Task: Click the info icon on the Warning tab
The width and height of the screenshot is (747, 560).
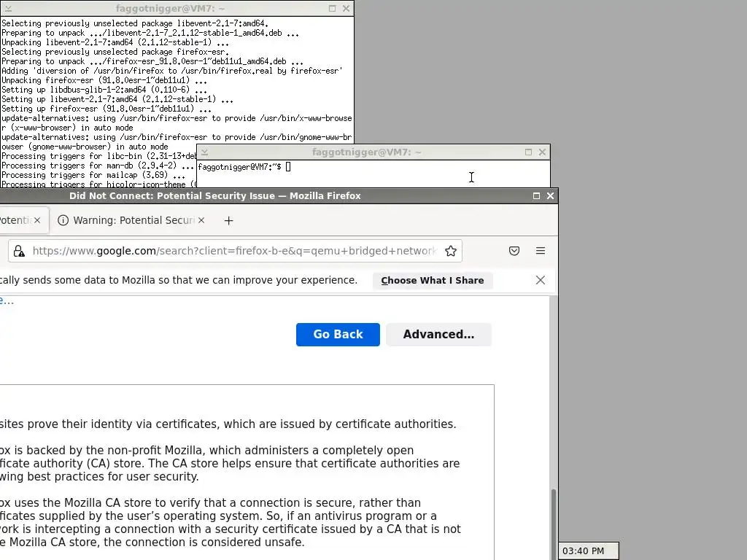Action: [x=63, y=220]
